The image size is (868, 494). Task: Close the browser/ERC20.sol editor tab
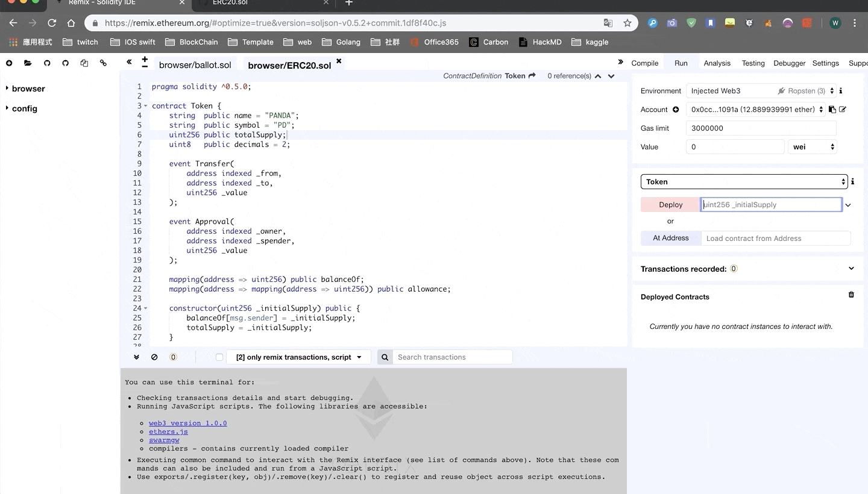(339, 61)
